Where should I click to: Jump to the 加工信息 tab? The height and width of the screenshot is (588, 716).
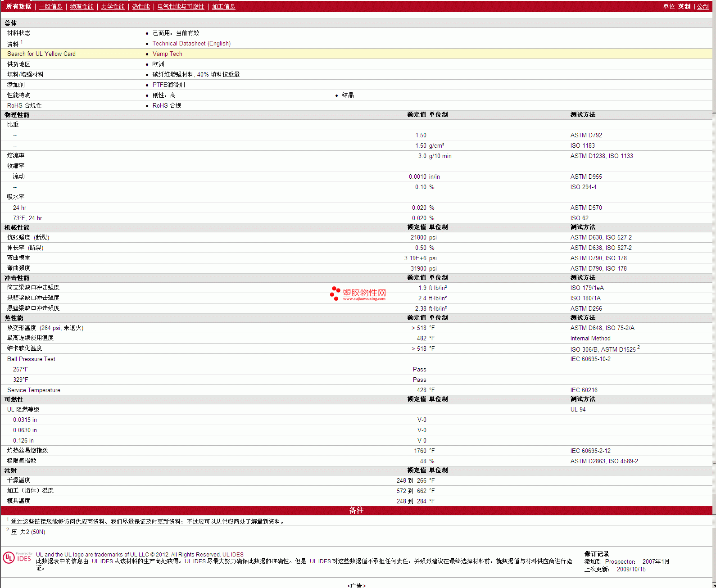(x=223, y=6)
